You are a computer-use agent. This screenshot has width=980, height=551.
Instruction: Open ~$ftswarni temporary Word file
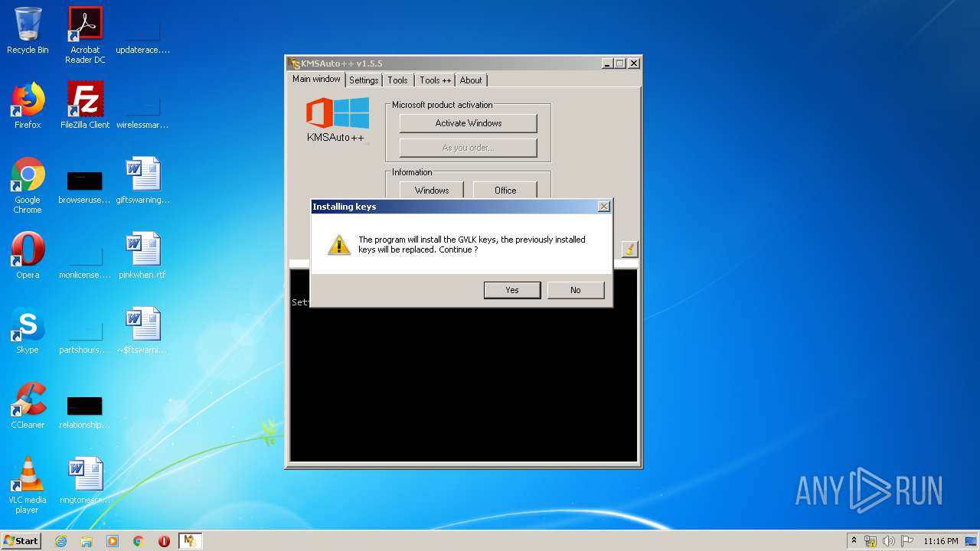tap(142, 331)
